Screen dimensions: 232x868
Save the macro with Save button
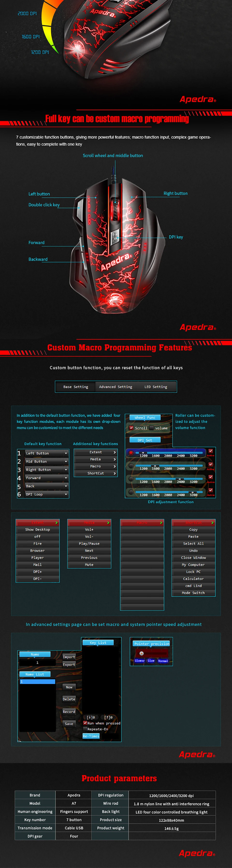tap(69, 724)
